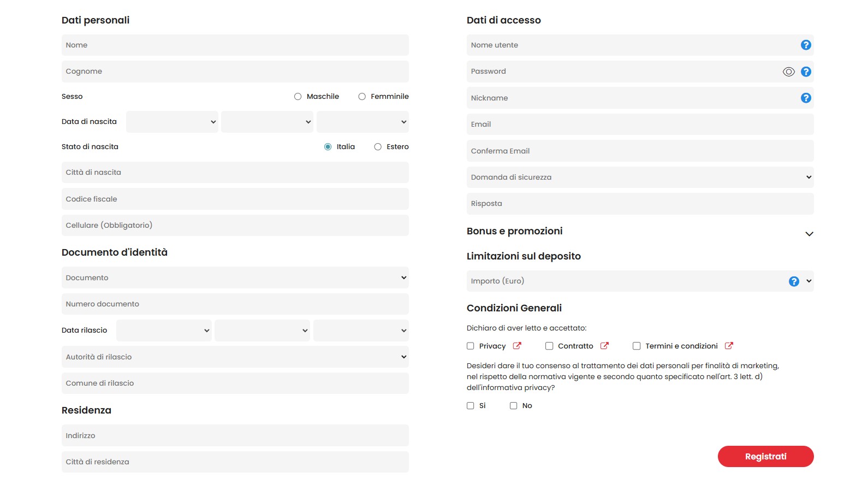
Task: Click the help icon beside Nome utente
Action: point(806,45)
